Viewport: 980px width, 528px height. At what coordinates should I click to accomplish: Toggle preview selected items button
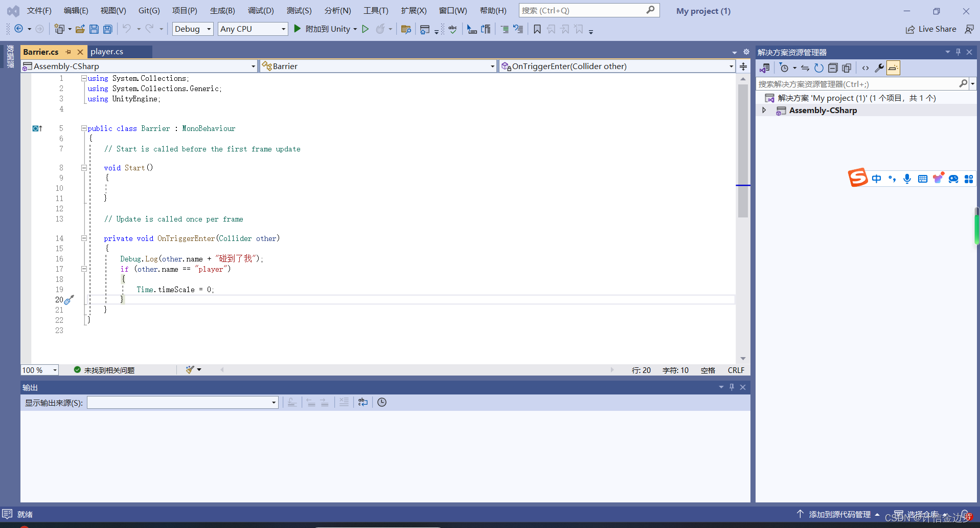coord(893,68)
